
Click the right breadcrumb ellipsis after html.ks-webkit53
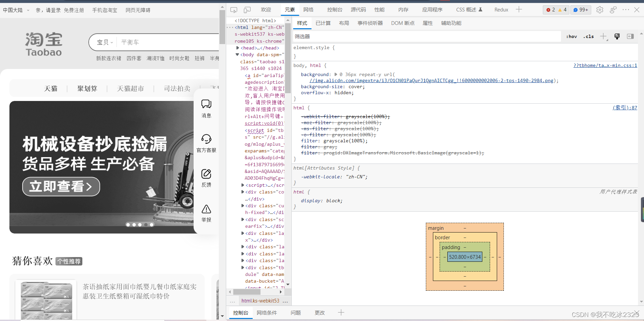click(x=285, y=301)
